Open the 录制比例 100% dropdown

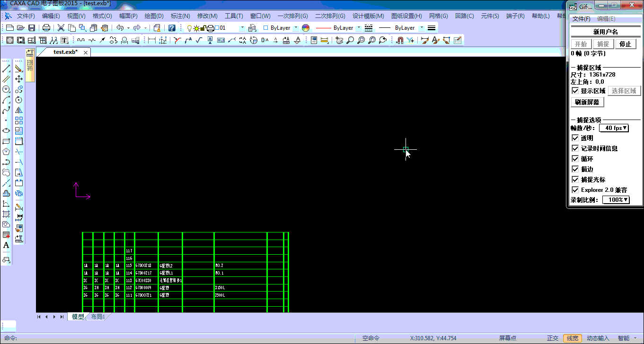(616, 200)
